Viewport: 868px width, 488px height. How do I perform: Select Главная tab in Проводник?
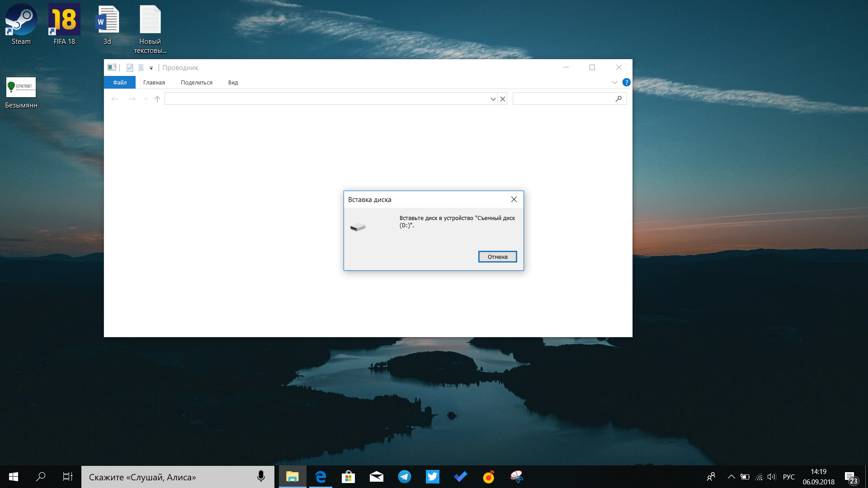[155, 82]
